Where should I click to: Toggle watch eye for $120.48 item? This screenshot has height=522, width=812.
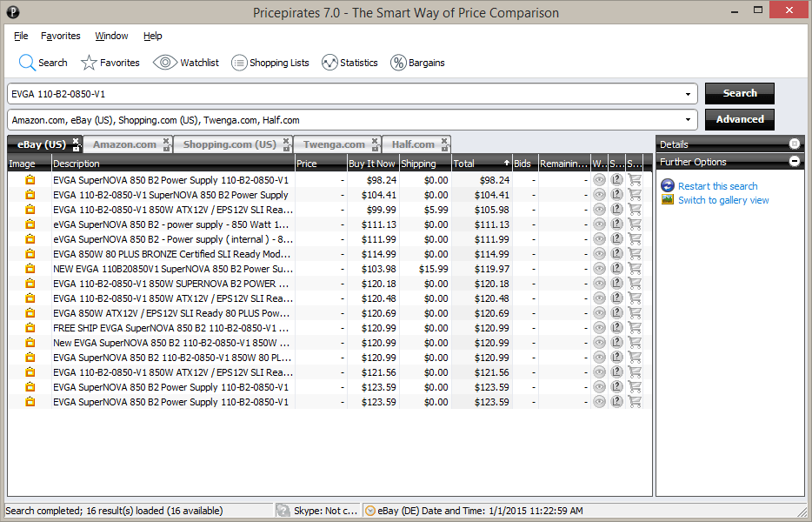click(599, 298)
